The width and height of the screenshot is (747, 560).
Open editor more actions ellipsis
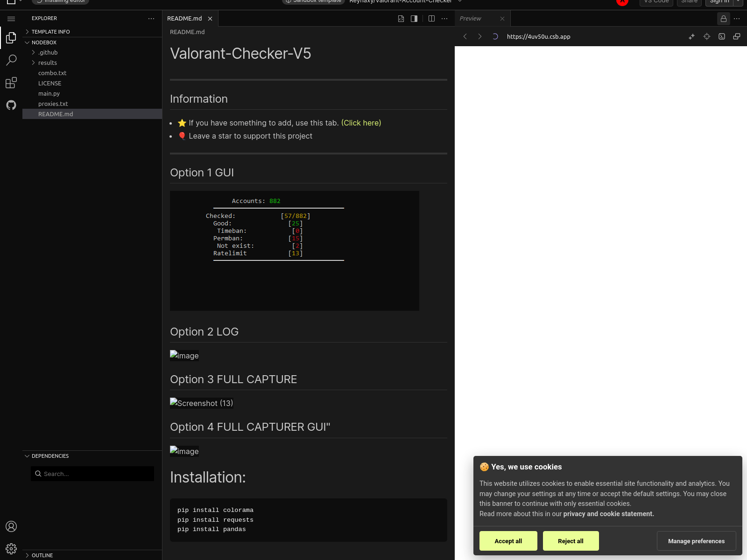(444, 19)
